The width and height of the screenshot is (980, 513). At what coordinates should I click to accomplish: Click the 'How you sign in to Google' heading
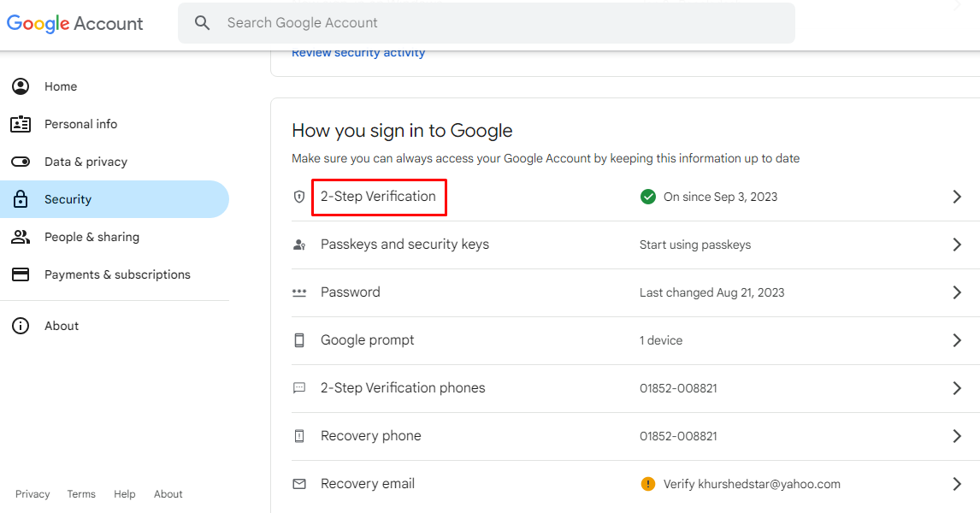[x=402, y=131]
